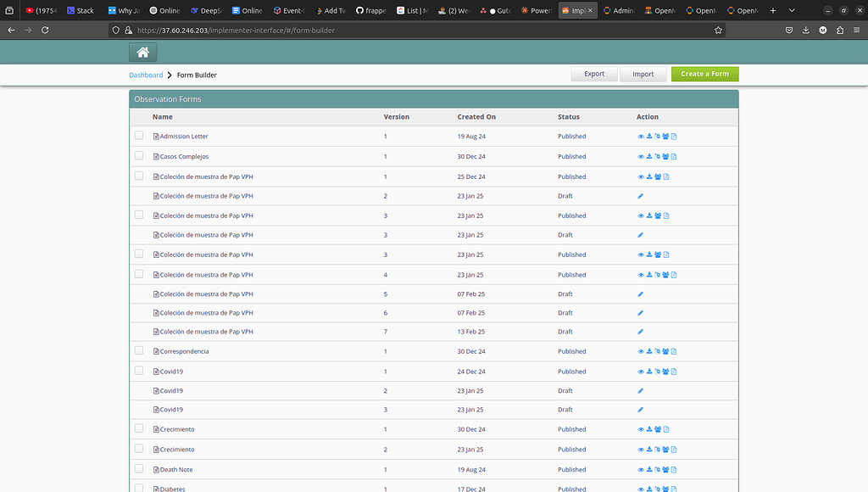Click the address bar URL field
The width and height of the screenshot is (868, 492).
[x=339, y=30]
